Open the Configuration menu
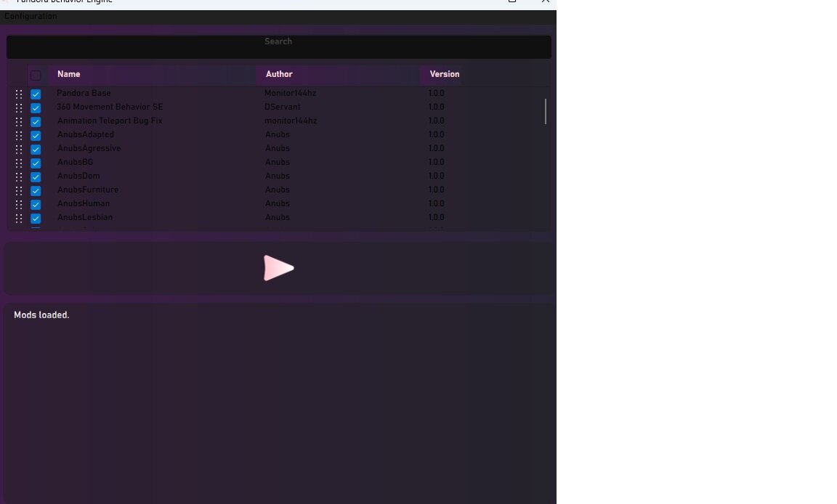 tap(31, 16)
